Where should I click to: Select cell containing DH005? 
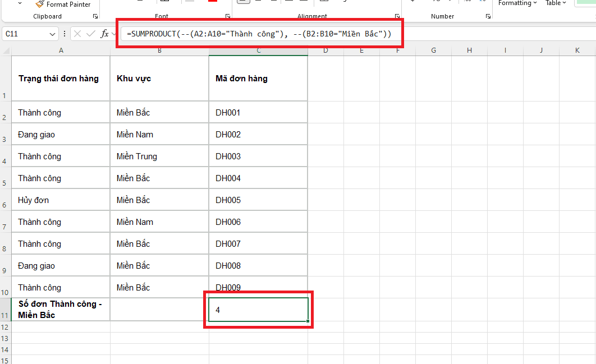point(258,200)
